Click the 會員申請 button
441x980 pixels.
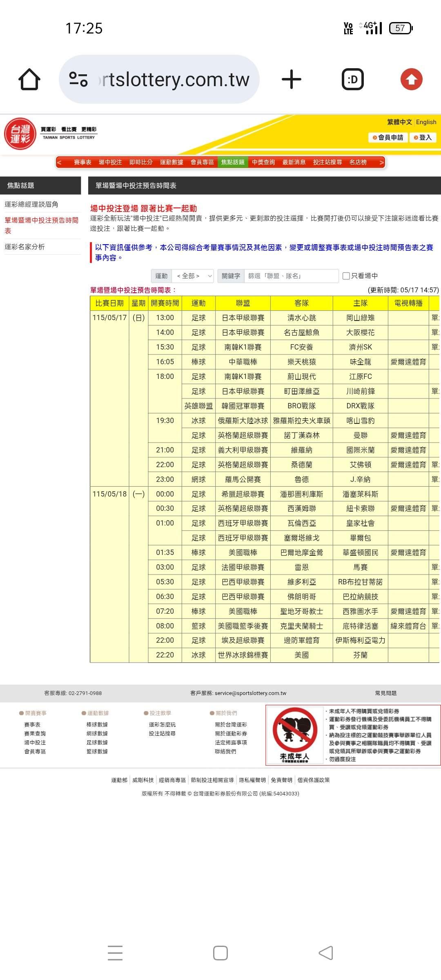click(x=388, y=138)
